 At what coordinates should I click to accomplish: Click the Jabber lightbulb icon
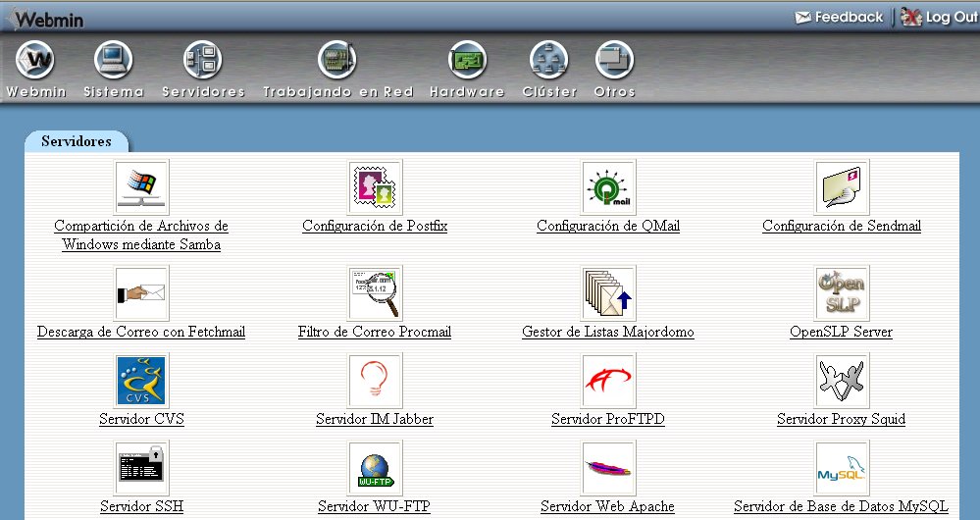[x=375, y=380]
